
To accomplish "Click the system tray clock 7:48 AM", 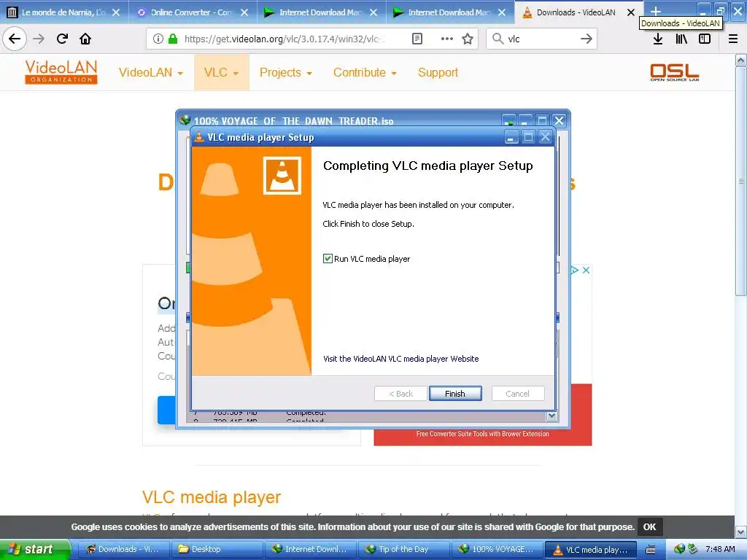I will click(720, 550).
